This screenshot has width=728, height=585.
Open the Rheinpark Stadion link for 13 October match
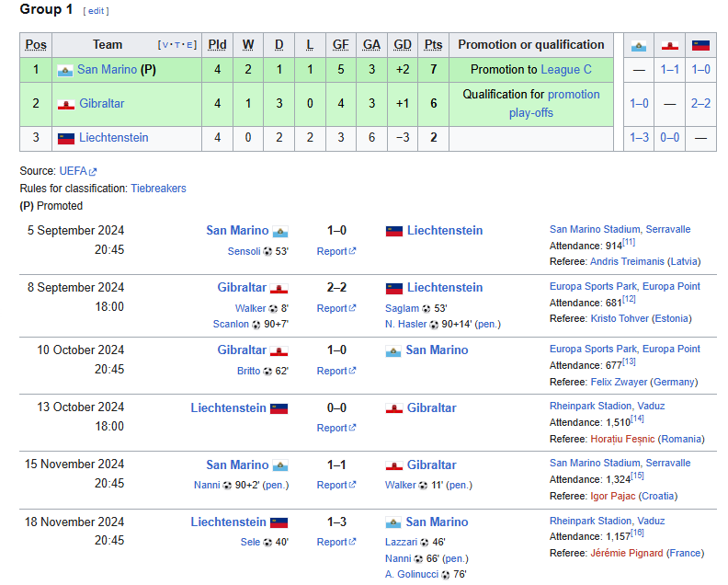point(607,406)
